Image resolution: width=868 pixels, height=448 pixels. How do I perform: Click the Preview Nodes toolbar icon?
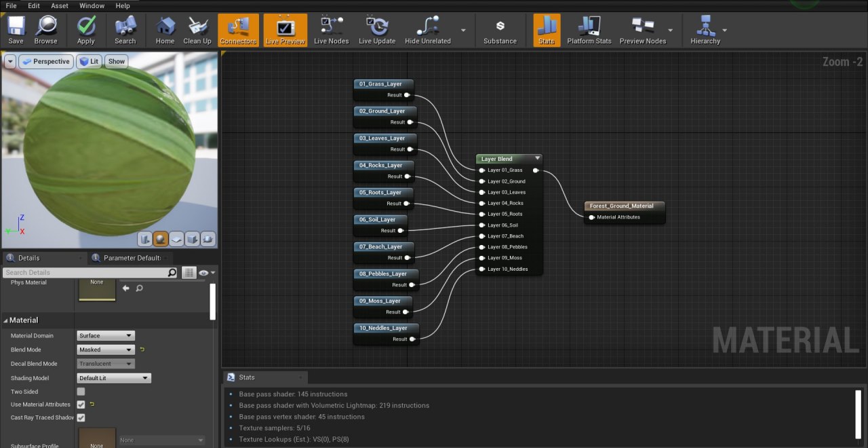[x=643, y=30]
